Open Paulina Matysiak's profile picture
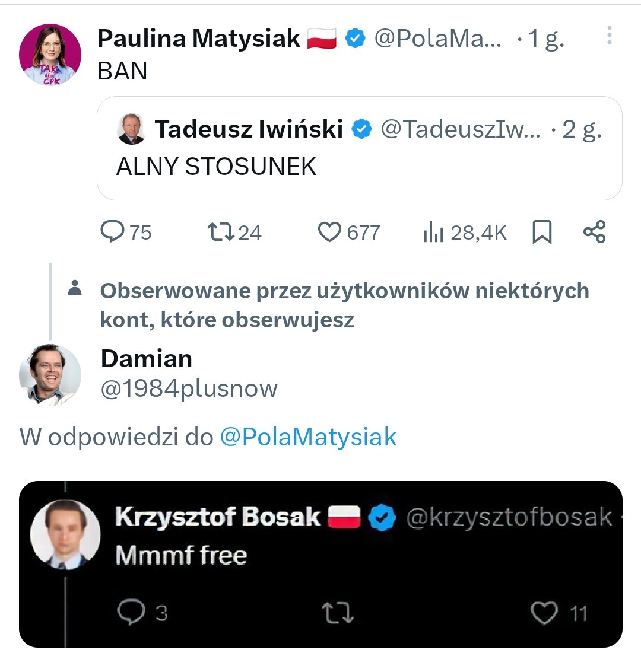The image size is (641, 672). (x=50, y=55)
